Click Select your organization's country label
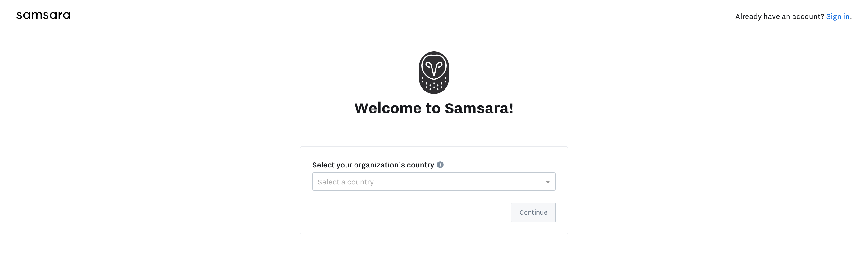Image resolution: width=868 pixels, height=271 pixels. [x=374, y=165]
